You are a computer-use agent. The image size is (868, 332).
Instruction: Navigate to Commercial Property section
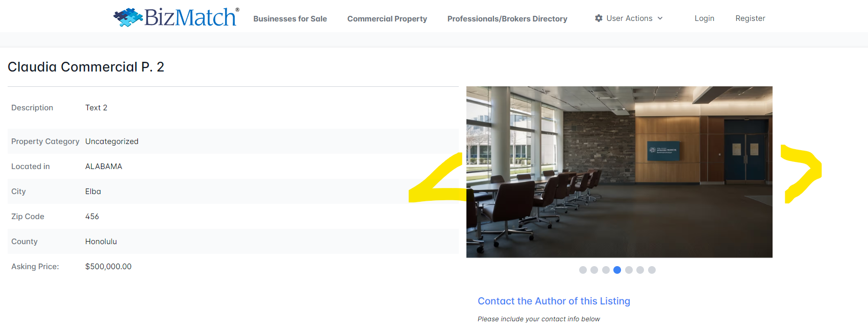click(387, 19)
